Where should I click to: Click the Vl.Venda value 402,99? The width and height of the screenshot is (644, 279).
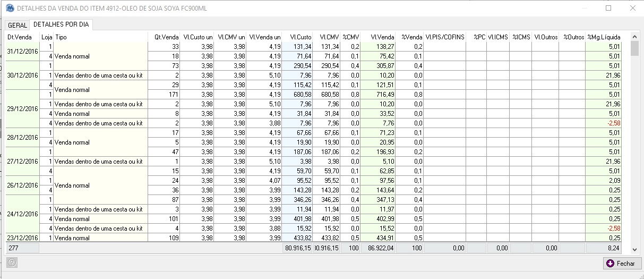tap(378, 218)
